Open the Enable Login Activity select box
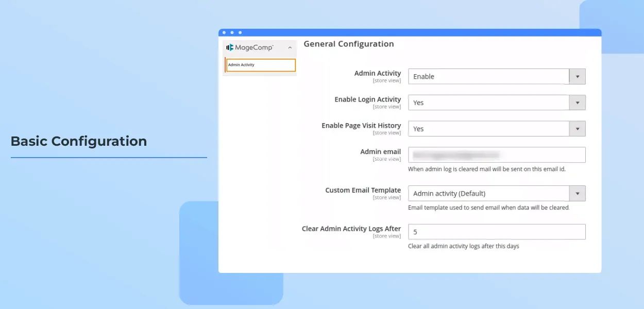Image resolution: width=644 pixels, height=309 pixels. point(488,102)
